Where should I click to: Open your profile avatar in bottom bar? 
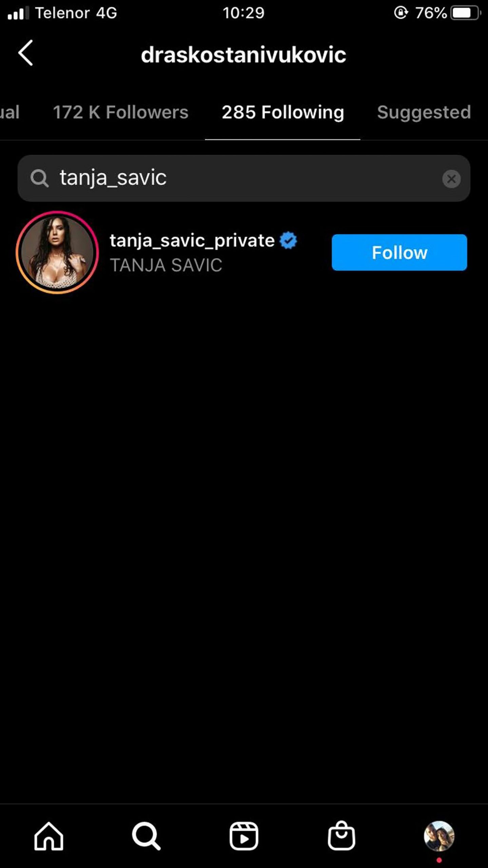click(x=439, y=836)
